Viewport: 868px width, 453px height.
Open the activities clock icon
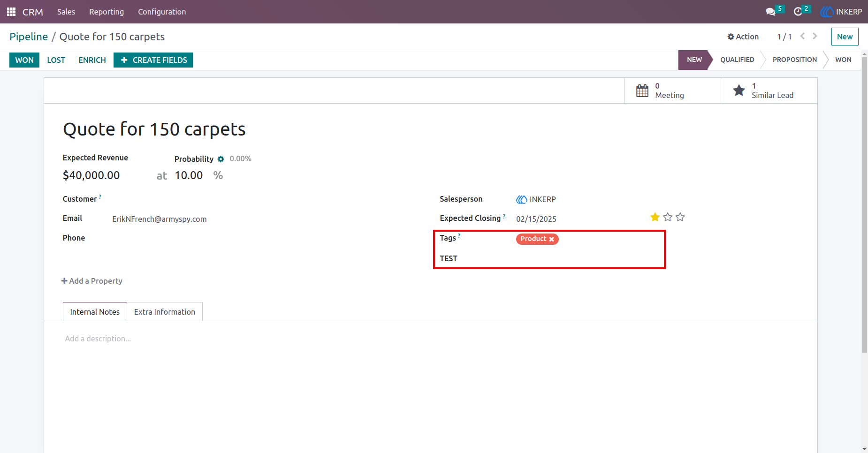coord(798,12)
